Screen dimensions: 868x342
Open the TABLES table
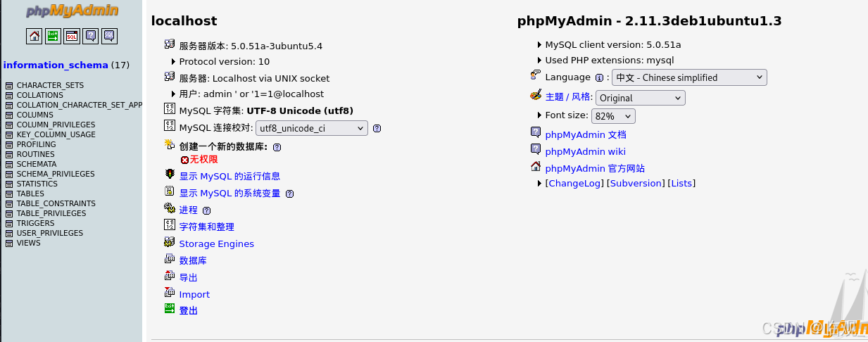point(30,194)
